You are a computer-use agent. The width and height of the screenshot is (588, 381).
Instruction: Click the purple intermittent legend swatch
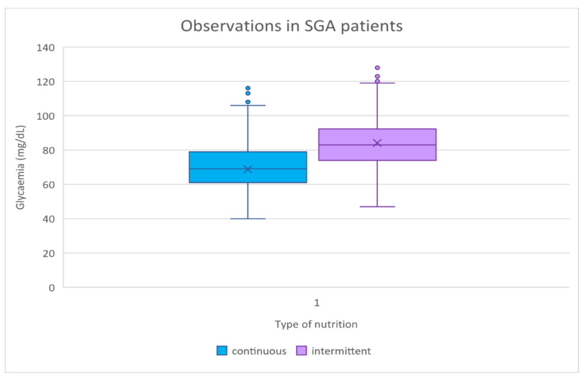tap(301, 351)
